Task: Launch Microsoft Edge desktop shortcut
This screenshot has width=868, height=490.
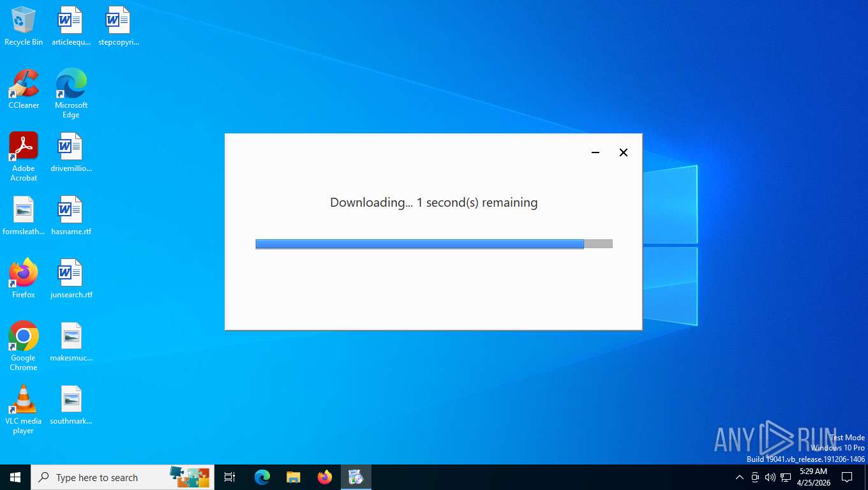Action: 71,94
